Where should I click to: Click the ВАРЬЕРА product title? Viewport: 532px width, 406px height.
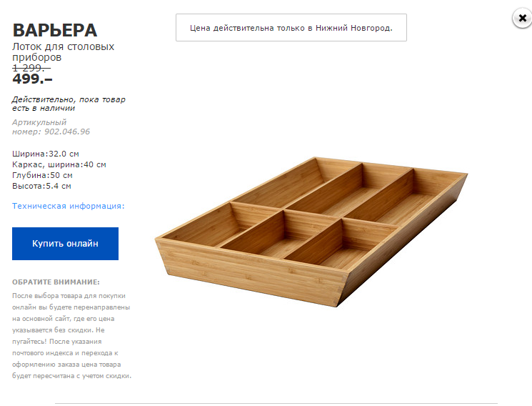pyautogui.click(x=55, y=30)
